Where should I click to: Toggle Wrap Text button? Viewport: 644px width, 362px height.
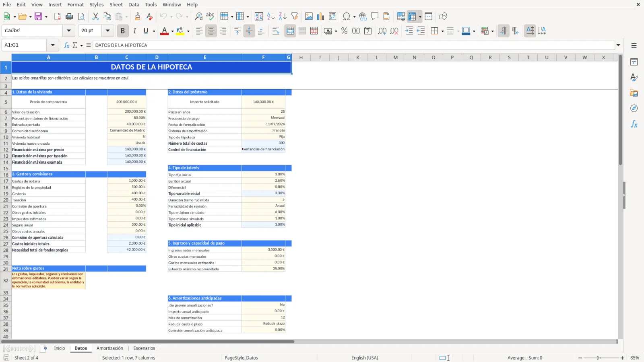(x=276, y=31)
